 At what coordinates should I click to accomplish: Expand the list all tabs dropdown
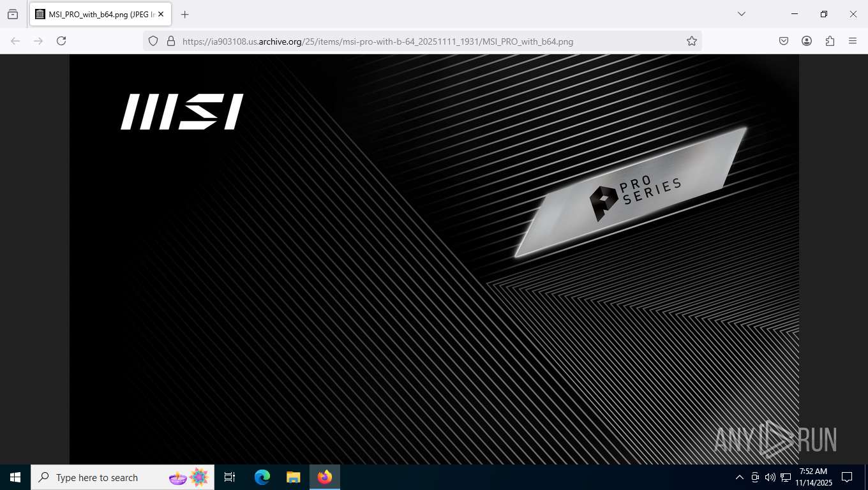pyautogui.click(x=742, y=14)
